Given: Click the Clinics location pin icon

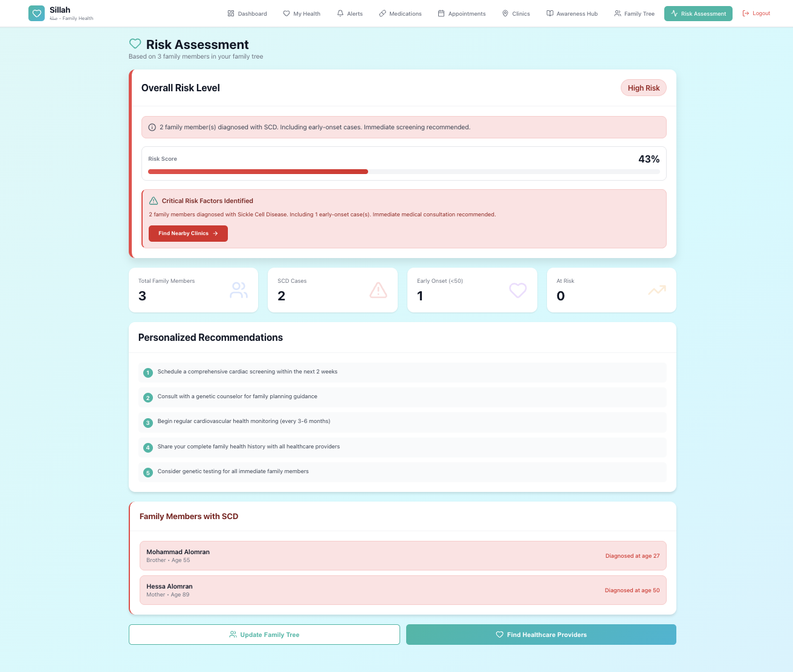Looking at the screenshot, I should (505, 13).
